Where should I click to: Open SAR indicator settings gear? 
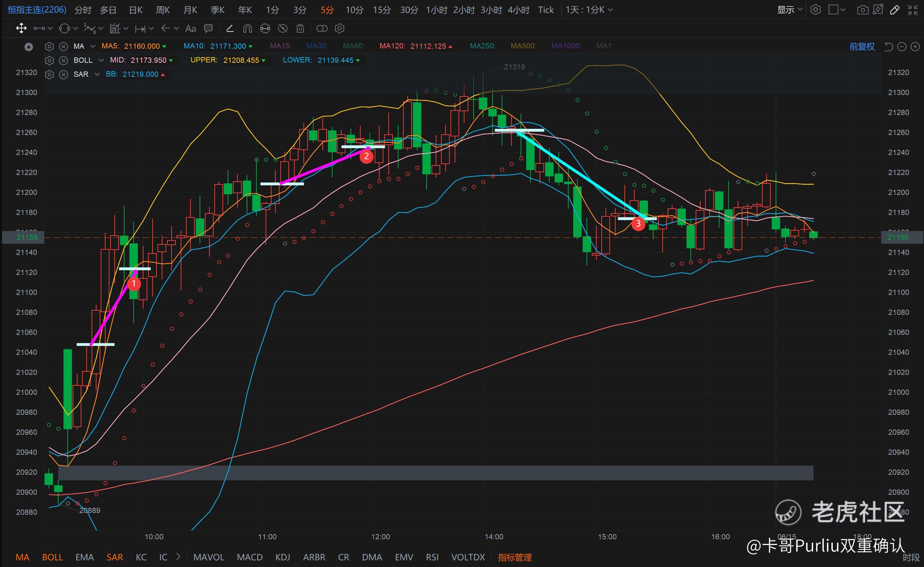(x=49, y=74)
